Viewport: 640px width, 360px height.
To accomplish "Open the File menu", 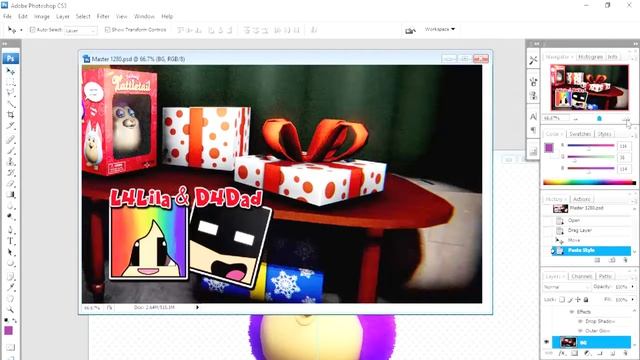I will click(7, 16).
